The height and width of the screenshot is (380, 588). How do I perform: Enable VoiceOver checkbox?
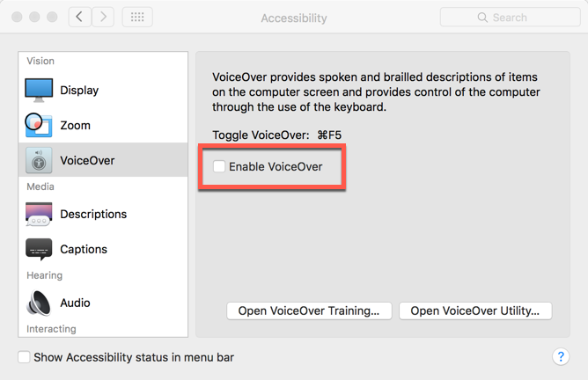point(219,166)
